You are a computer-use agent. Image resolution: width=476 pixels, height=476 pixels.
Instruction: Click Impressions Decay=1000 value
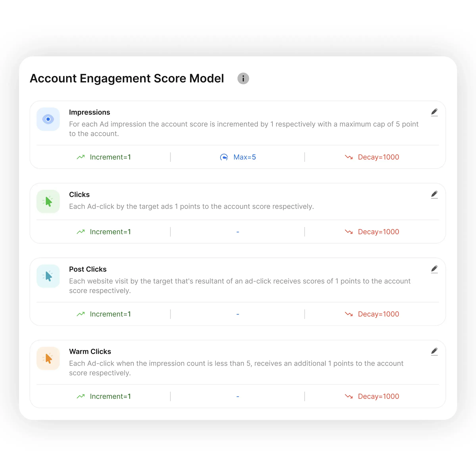point(378,157)
